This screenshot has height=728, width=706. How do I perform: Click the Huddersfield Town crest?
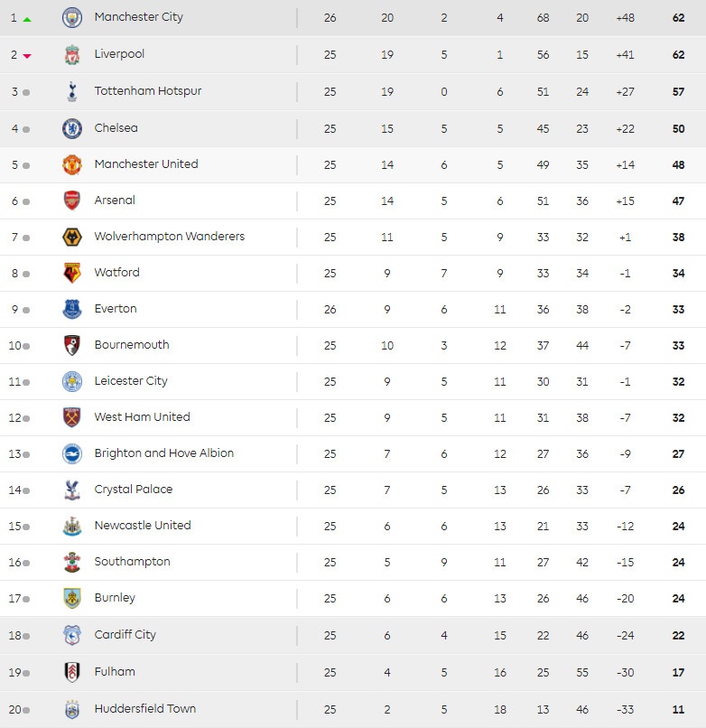(x=72, y=709)
